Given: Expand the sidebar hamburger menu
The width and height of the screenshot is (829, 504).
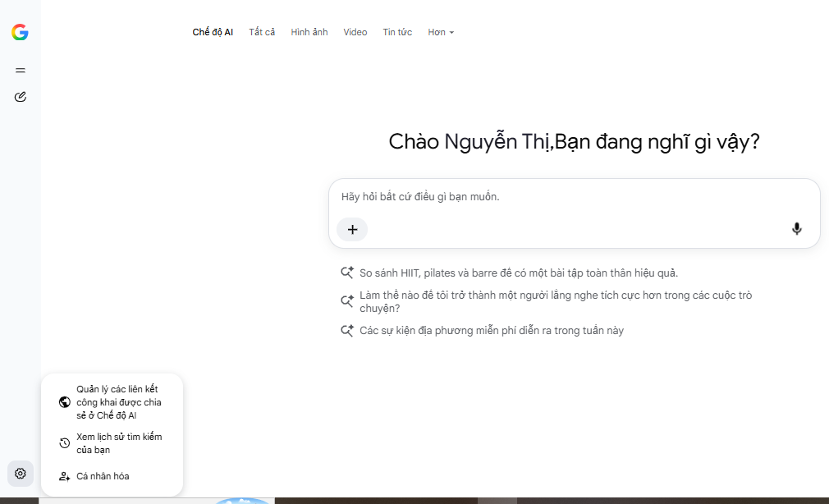Looking at the screenshot, I should coord(20,71).
